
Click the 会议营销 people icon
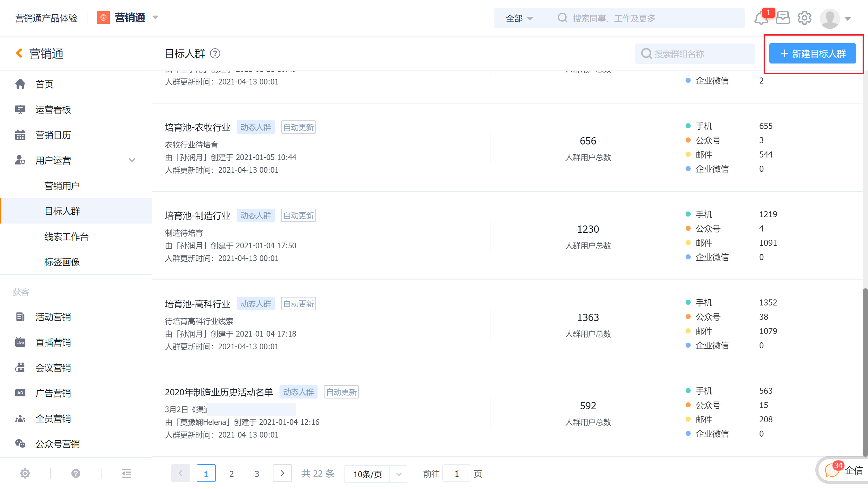click(20, 368)
